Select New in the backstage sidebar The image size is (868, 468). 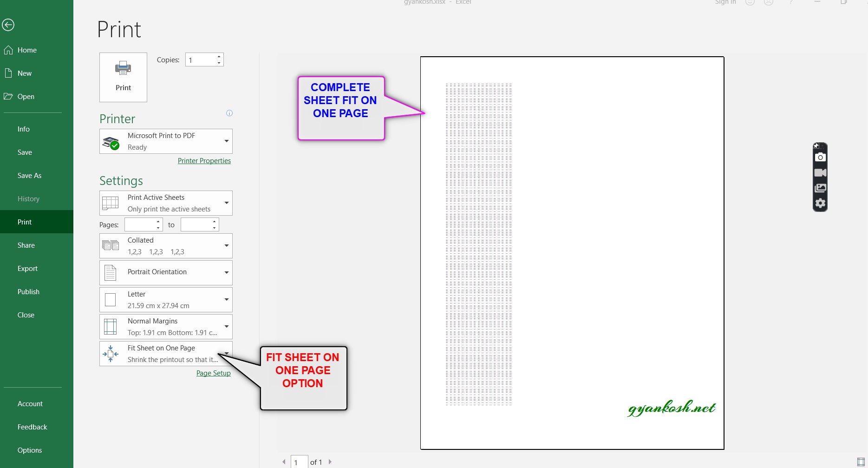pos(37,73)
